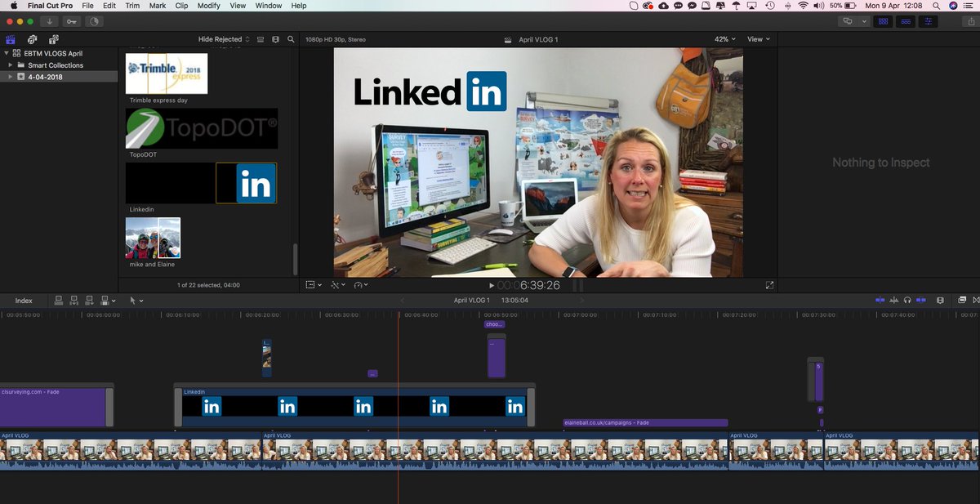
Task: Toggle solo headphones icon
Action: [907, 301]
